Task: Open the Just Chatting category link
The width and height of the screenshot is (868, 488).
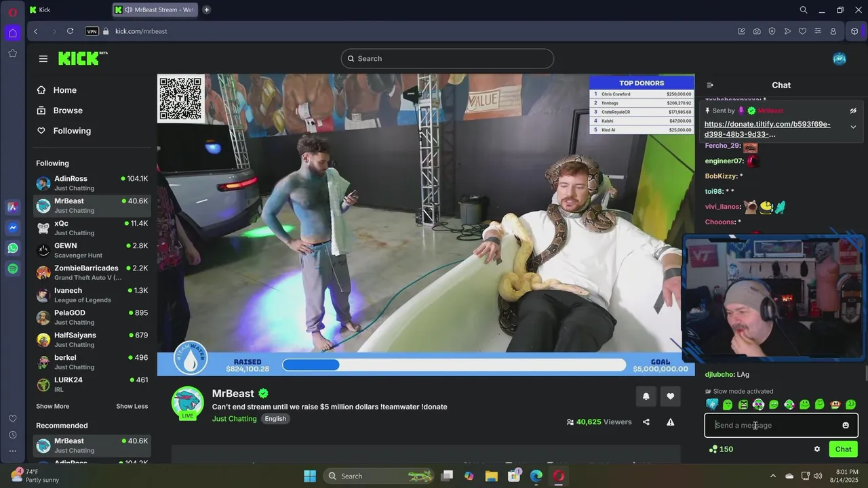Action: [235, 419]
